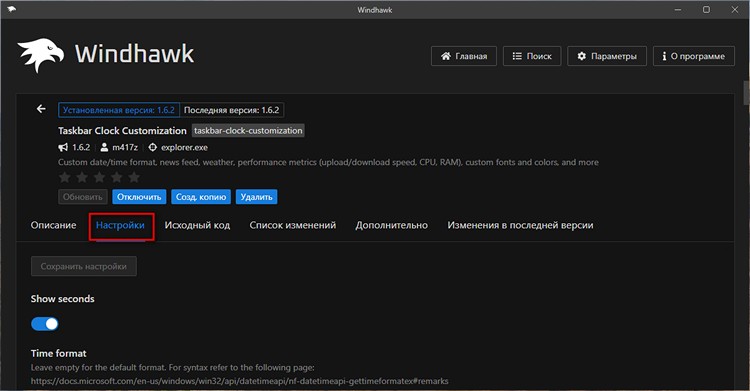Open the Поиск search page

[x=532, y=56]
